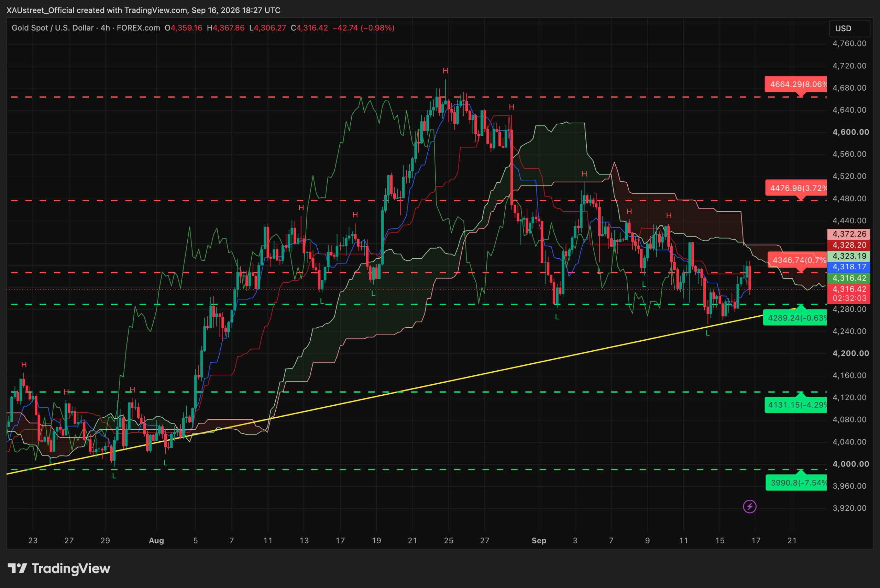Select the 4346.74 red level label
The width and height of the screenshot is (880, 588).
click(x=797, y=260)
